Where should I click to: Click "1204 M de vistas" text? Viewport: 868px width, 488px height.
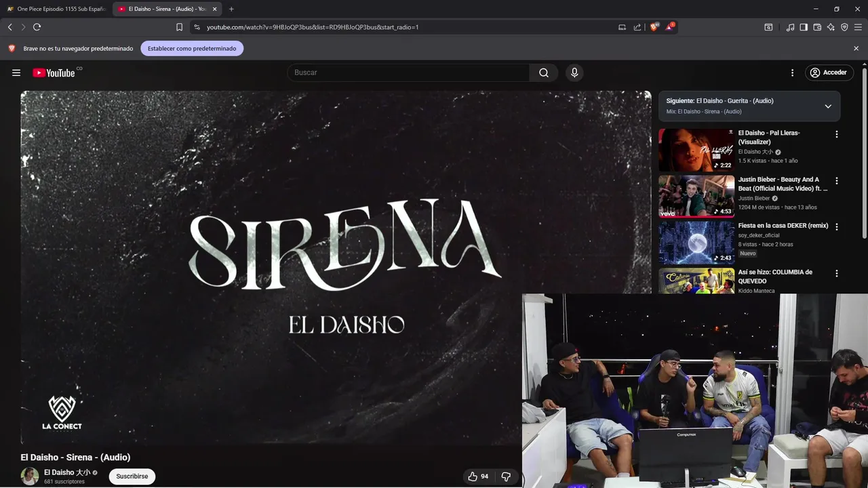[759, 207]
